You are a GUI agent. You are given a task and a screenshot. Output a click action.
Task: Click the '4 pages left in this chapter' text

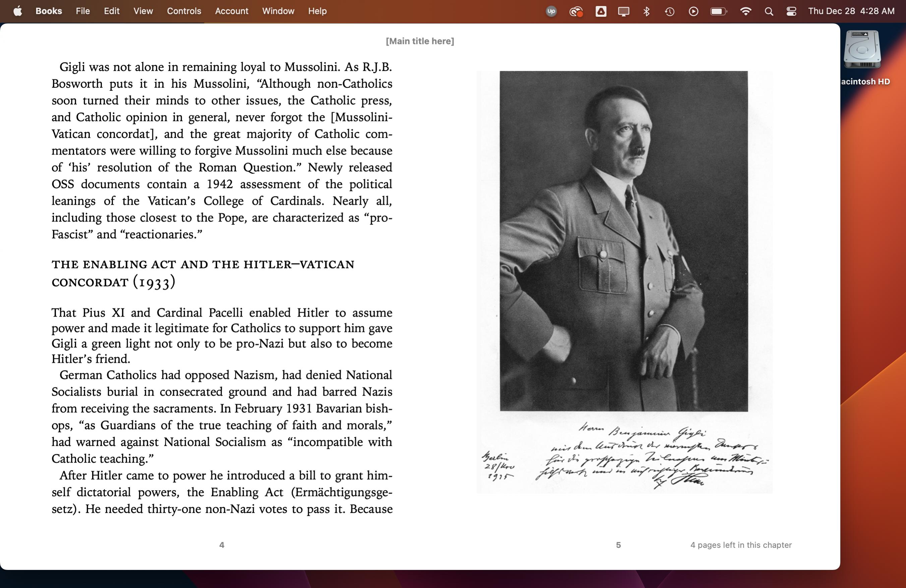pos(741,545)
